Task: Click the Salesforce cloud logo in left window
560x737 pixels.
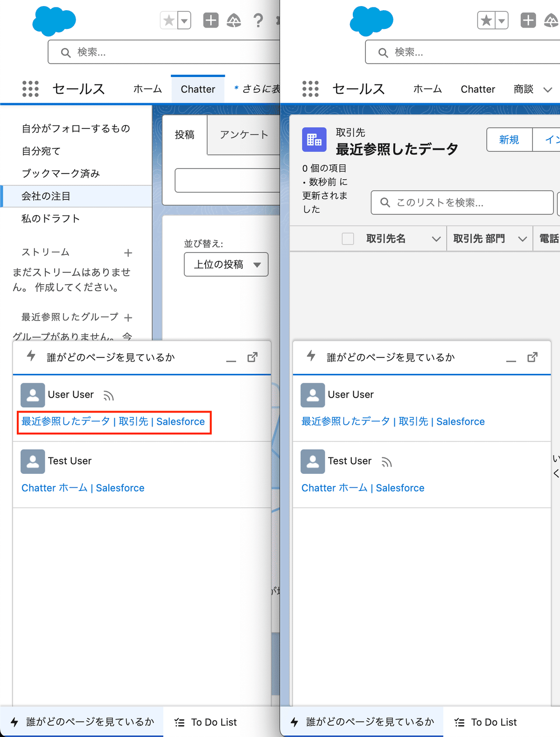Action: pos(54,21)
